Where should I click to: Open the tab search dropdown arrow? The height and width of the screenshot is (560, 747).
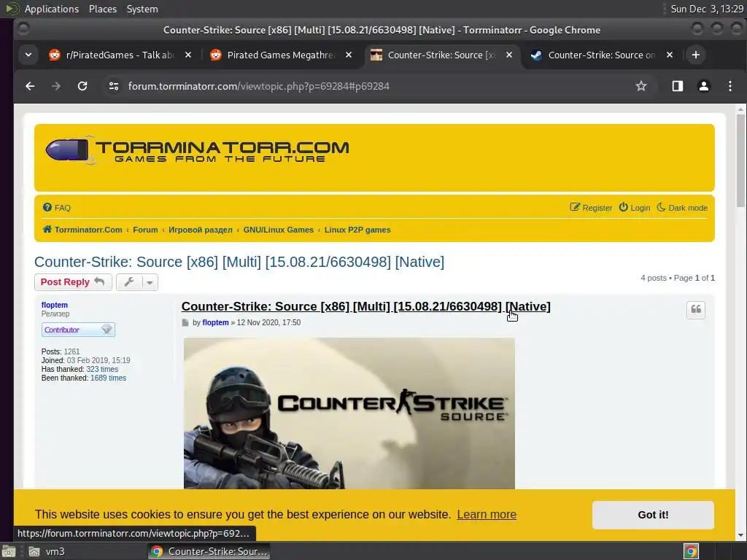(x=28, y=55)
